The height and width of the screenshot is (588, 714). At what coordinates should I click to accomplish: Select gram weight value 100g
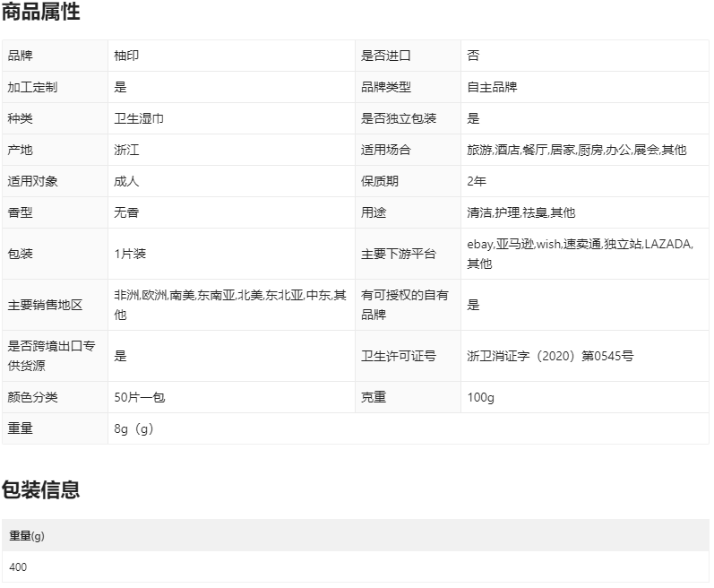pos(480,398)
